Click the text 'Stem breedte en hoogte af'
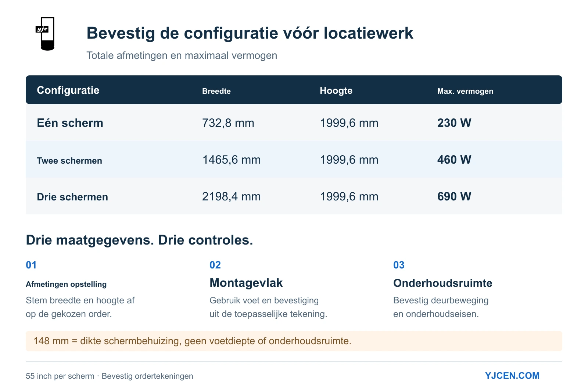Screen dimensions: 588x392 (80, 300)
